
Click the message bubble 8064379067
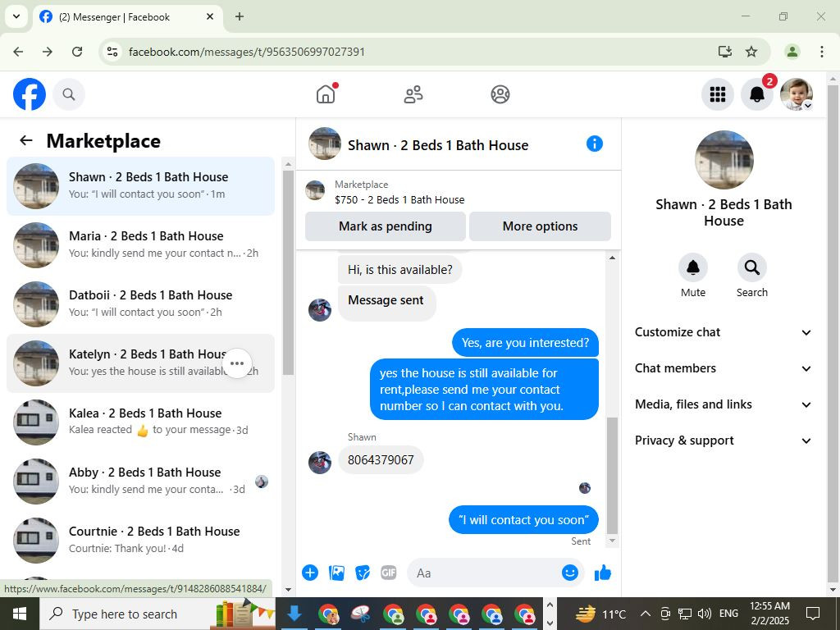tap(381, 459)
